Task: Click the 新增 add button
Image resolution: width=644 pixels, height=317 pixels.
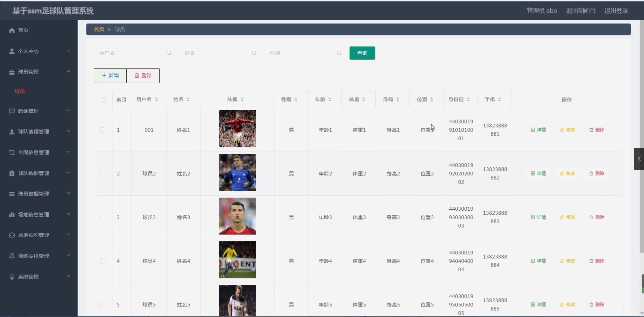Action: pos(110,76)
